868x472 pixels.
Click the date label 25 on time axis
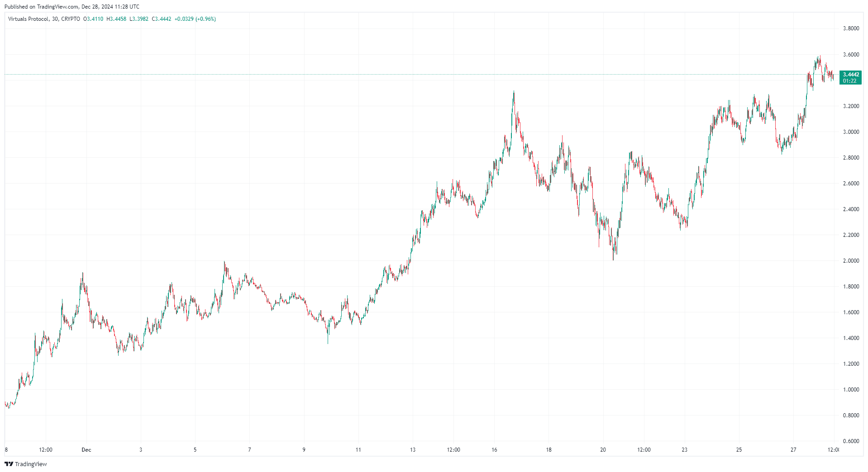tap(739, 450)
